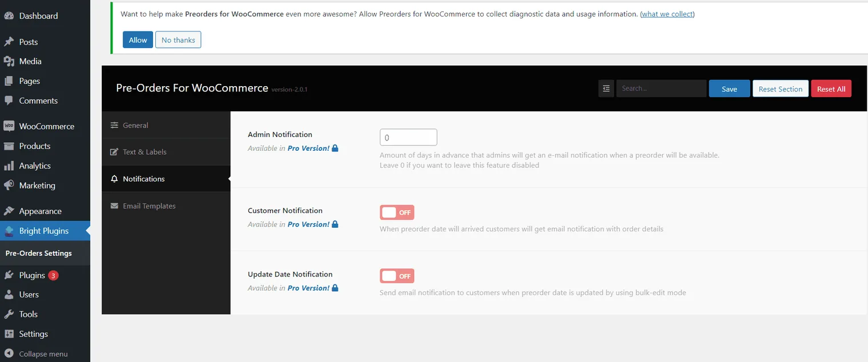The width and height of the screenshot is (868, 362).
Task: Click the Analytics bar chart icon
Action: click(x=9, y=166)
